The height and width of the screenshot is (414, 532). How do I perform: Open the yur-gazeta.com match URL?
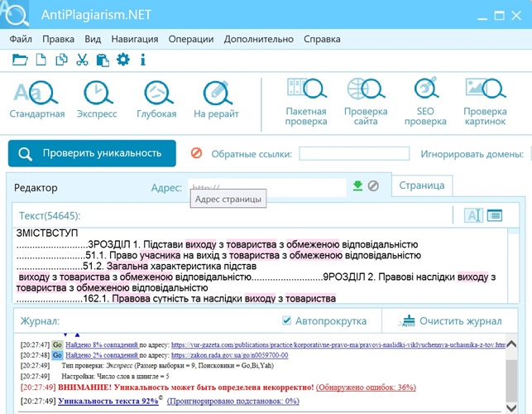coord(338,345)
